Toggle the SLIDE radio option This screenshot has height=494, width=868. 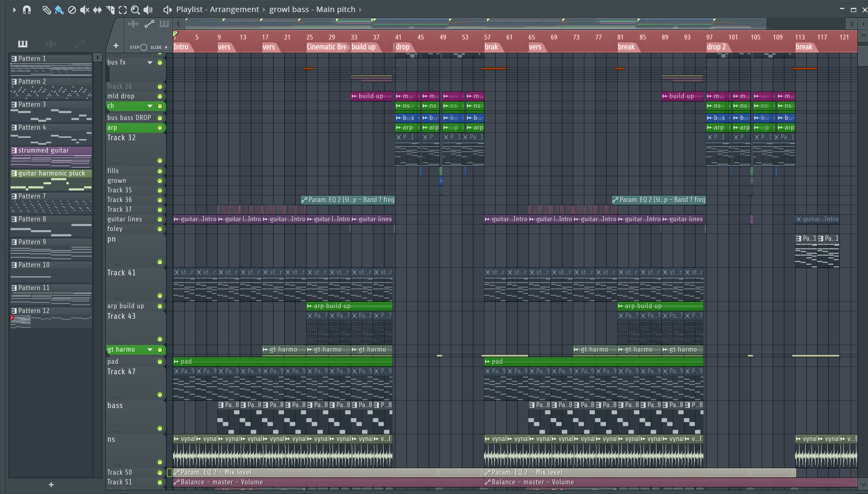pyautogui.click(x=166, y=47)
